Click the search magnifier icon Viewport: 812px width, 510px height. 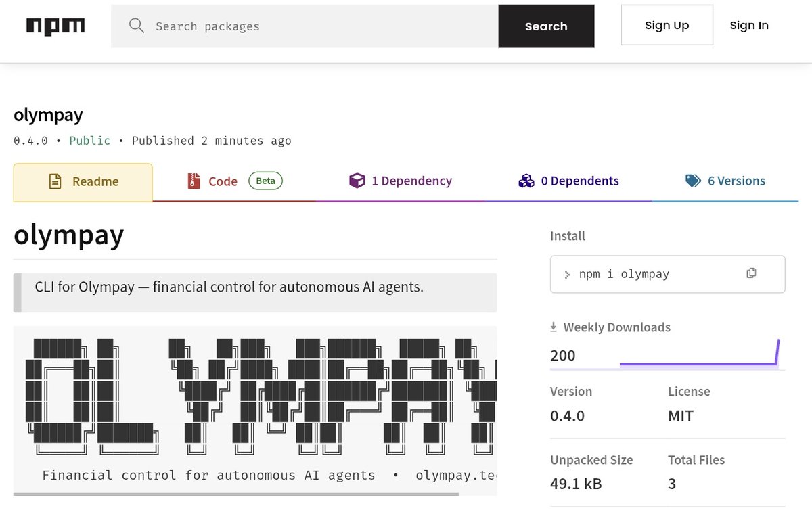click(137, 26)
